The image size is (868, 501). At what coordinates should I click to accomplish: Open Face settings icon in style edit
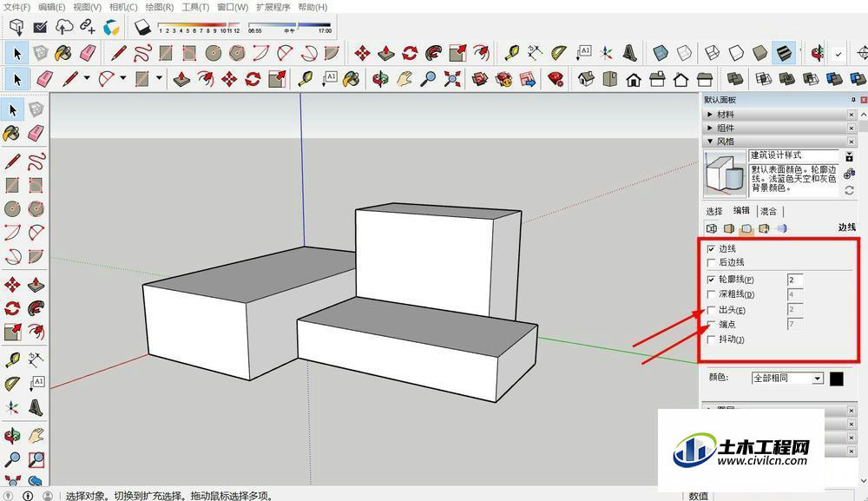click(x=729, y=228)
